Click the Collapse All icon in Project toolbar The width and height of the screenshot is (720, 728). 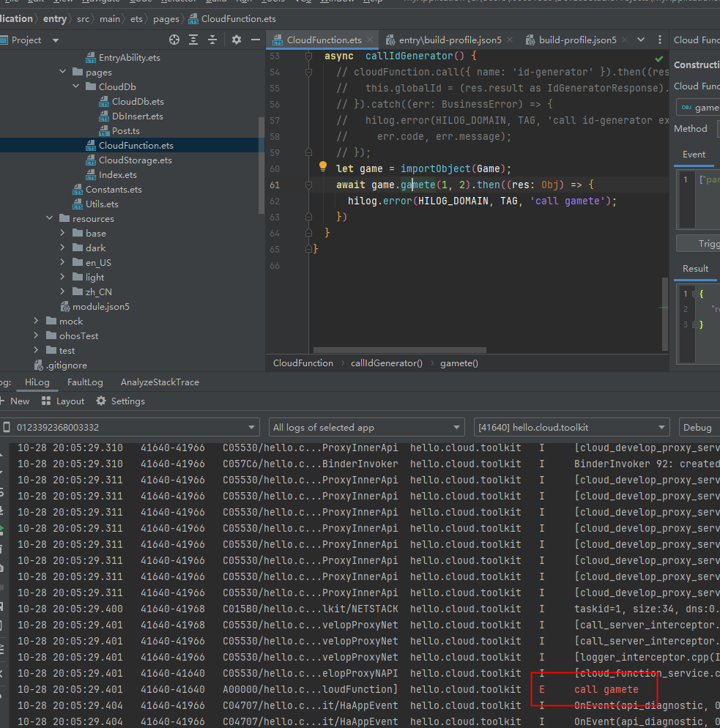212,40
